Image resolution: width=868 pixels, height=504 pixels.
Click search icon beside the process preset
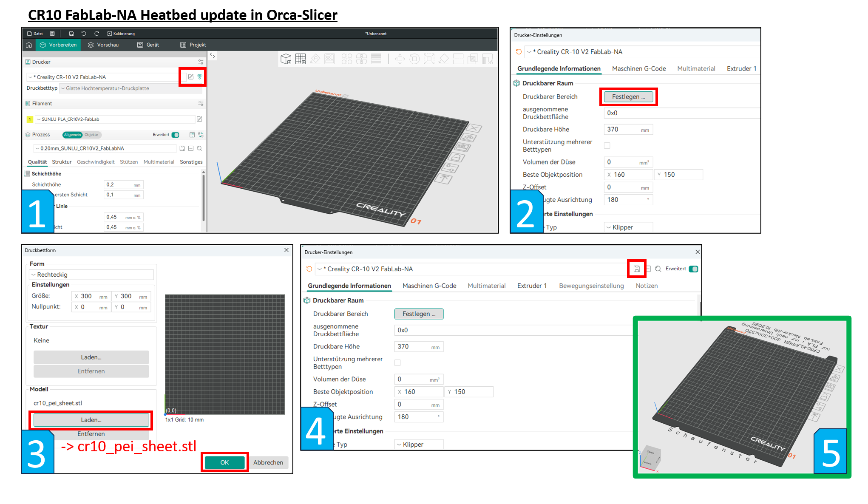tap(199, 148)
